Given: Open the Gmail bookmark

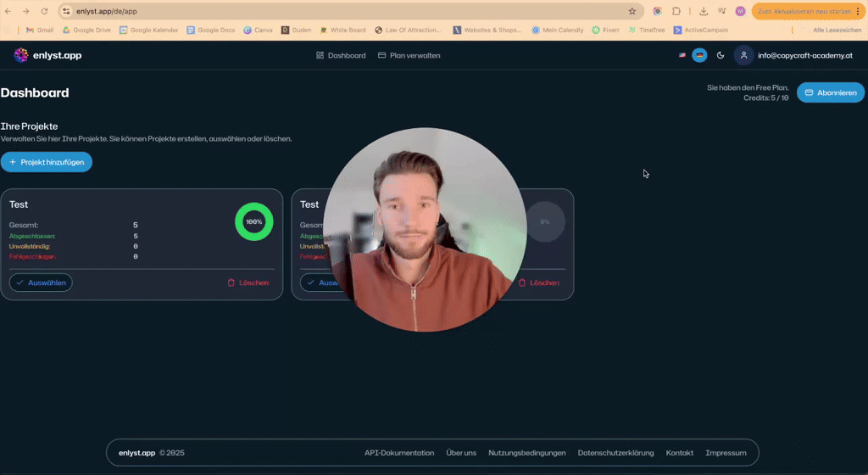Looking at the screenshot, I should (x=40, y=30).
